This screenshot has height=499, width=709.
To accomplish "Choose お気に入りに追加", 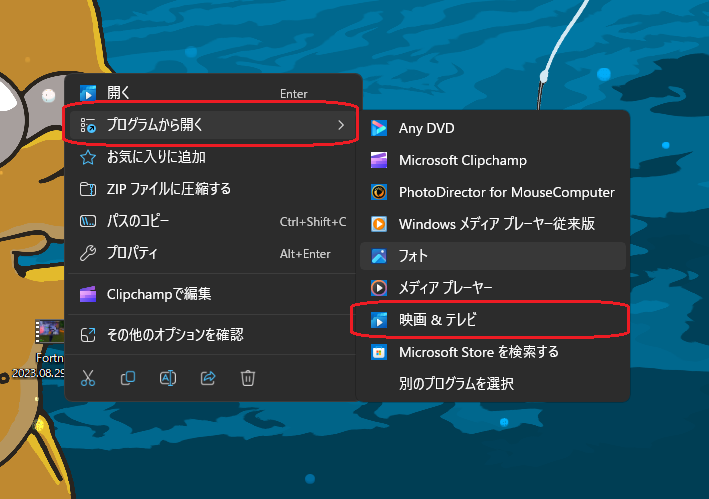I will [x=213, y=157].
